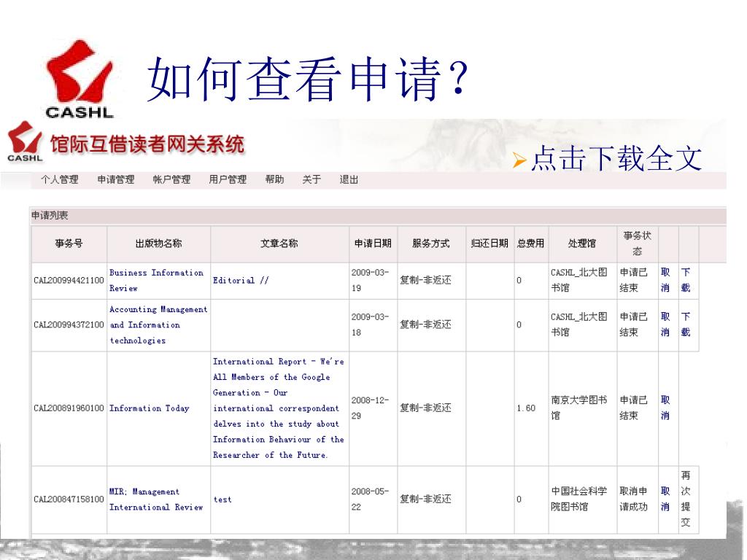Image resolution: width=747 pixels, height=560 pixels.
Task: Cancel request CAL200891960100 with 取消
Action: 665,408
